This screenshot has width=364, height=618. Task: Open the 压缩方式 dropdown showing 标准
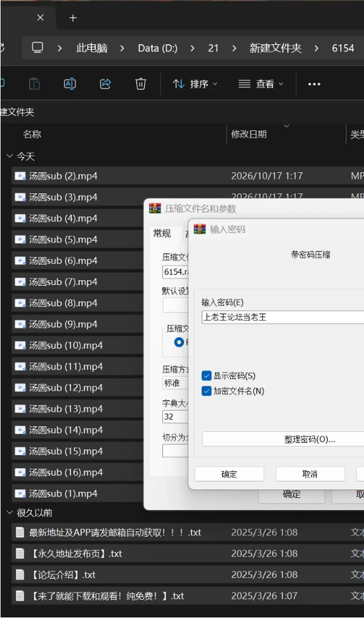click(176, 383)
